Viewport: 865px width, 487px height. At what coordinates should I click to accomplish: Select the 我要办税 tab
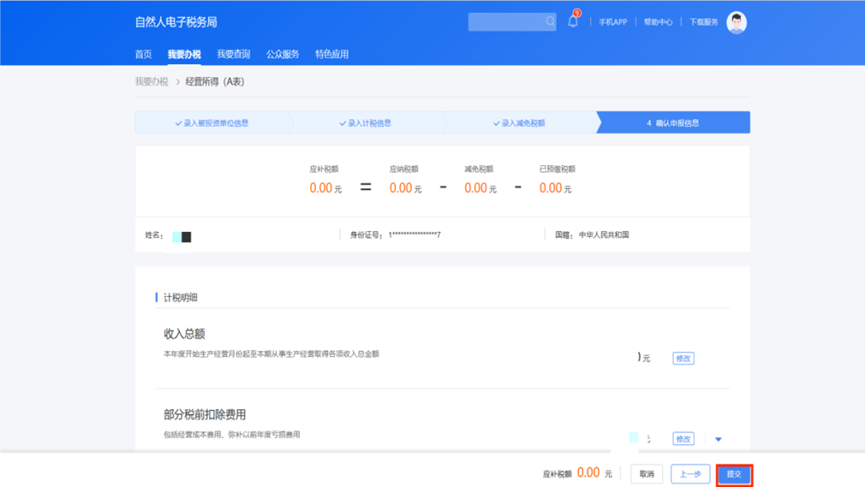click(184, 54)
